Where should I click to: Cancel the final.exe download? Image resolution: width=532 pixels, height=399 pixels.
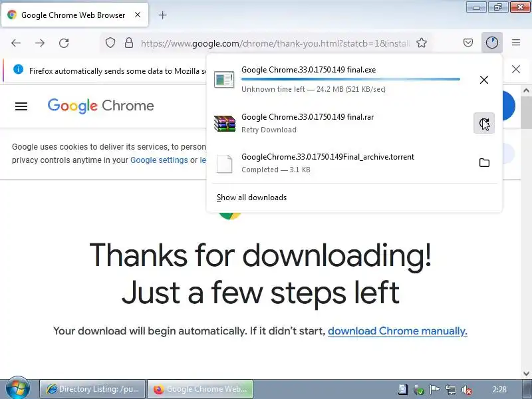tap(484, 80)
